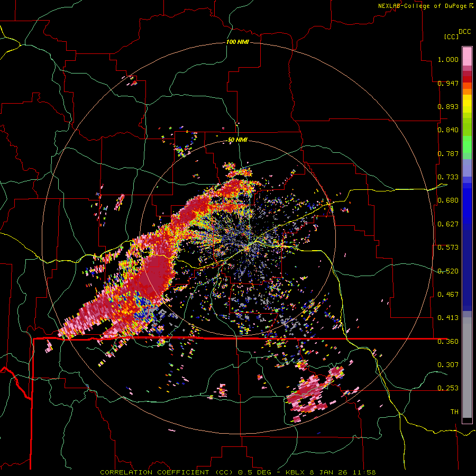Click the TH threshold label
The height and width of the screenshot is (476, 476).
click(454, 412)
